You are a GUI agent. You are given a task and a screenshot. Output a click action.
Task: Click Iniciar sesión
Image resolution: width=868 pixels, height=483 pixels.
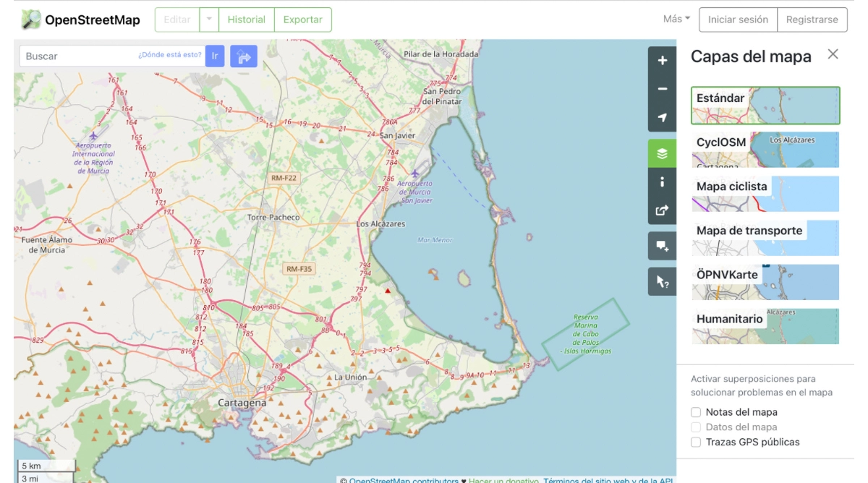pos(738,20)
